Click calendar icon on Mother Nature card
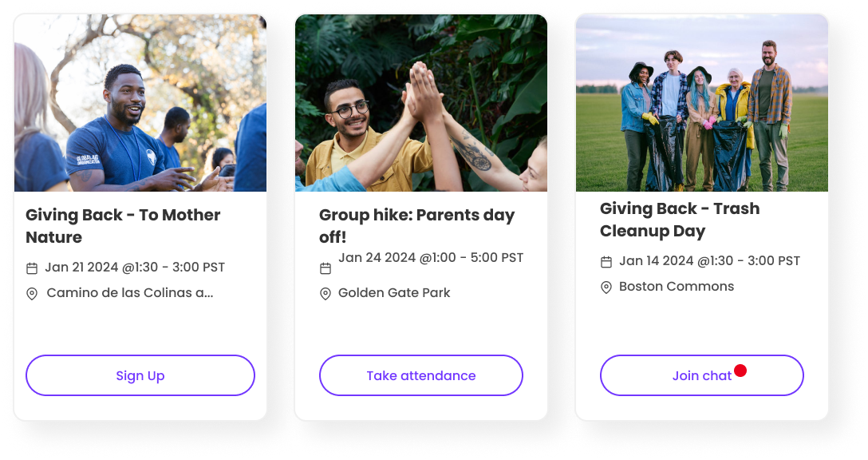 click(32, 268)
